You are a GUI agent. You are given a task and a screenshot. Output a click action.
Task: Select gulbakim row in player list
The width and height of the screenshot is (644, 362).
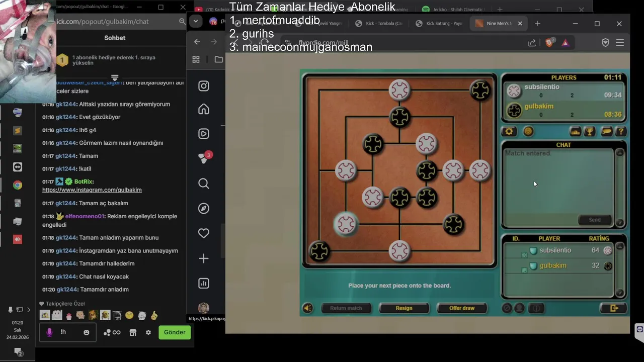pos(558,265)
